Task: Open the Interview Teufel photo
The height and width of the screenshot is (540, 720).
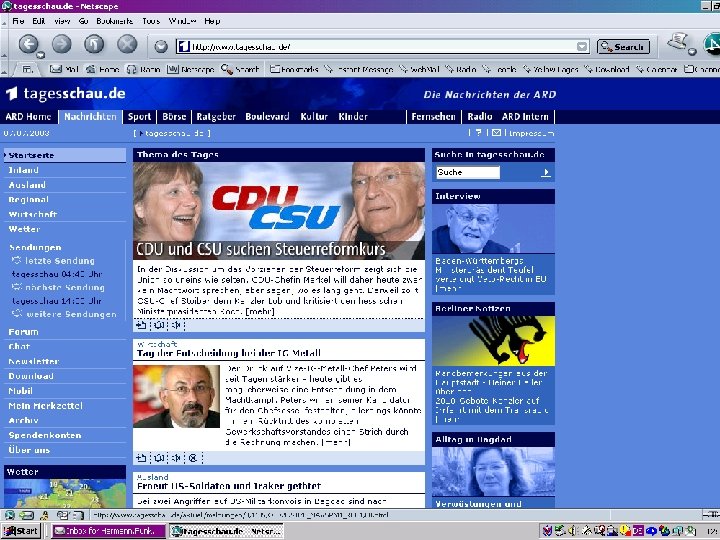Action: pos(493,229)
